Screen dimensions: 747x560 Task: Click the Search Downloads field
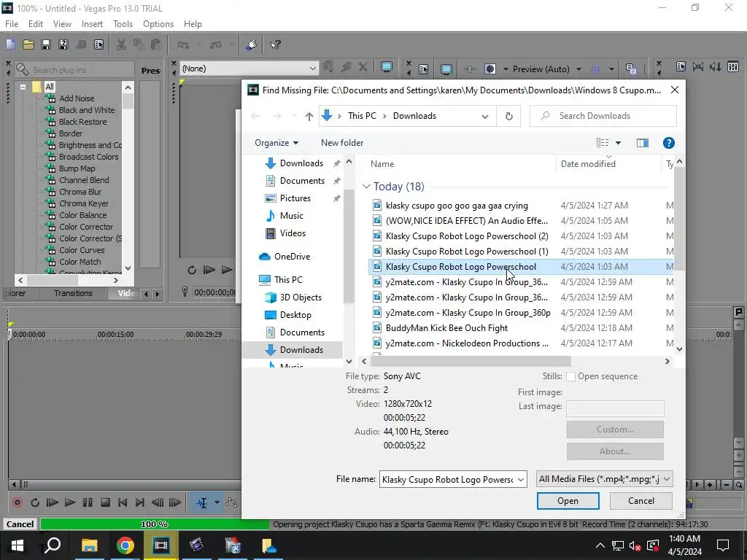pyautogui.click(x=603, y=116)
